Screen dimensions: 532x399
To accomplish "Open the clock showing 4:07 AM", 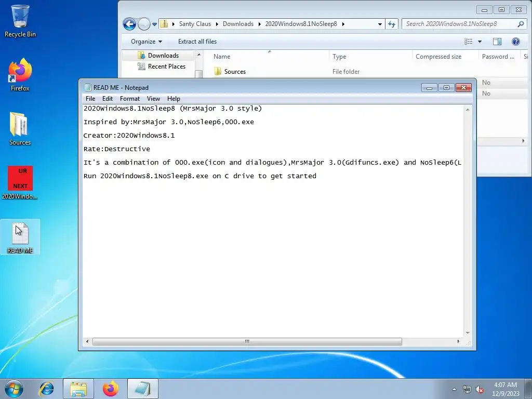I will [506, 389].
